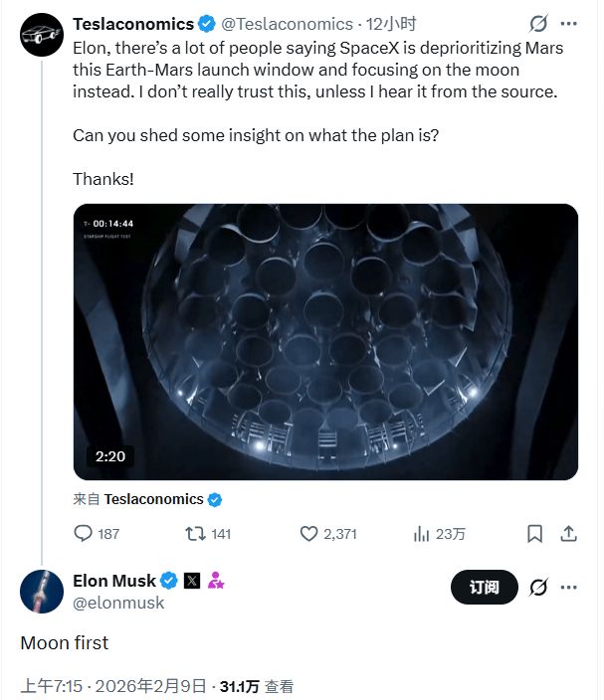The height and width of the screenshot is (700, 604).
Task: Click the reply comment icon
Action: click(84, 534)
